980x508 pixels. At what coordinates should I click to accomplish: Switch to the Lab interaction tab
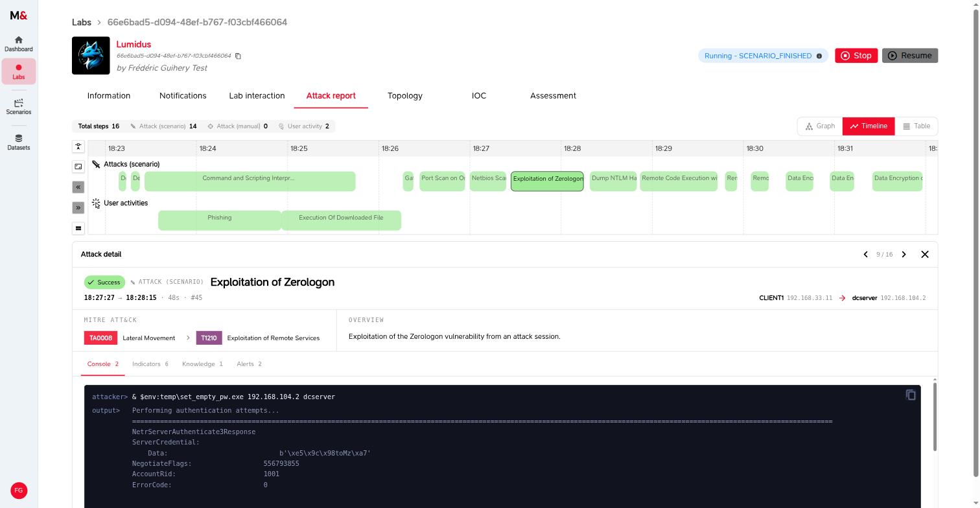[257, 96]
